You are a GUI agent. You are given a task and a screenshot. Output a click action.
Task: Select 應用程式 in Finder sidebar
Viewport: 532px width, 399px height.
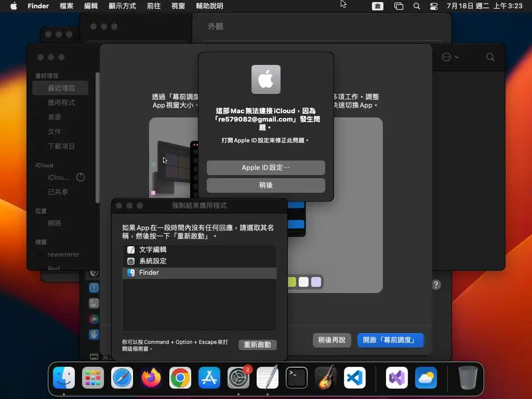tap(60, 102)
